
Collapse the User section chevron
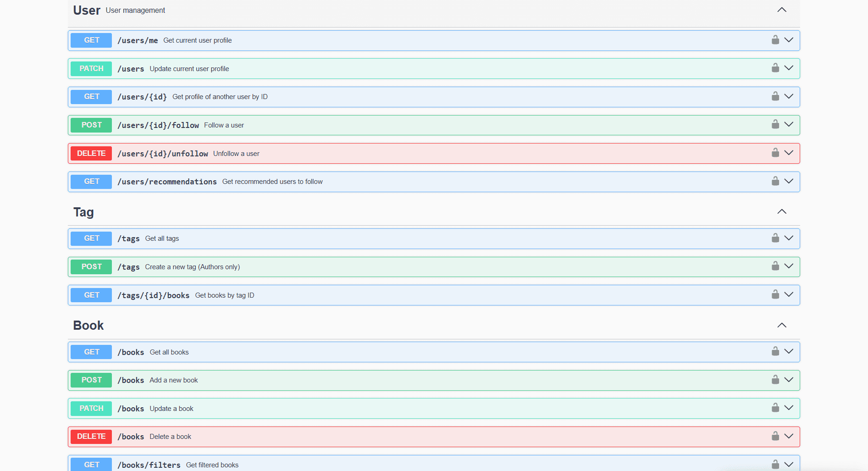pyautogui.click(x=782, y=10)
